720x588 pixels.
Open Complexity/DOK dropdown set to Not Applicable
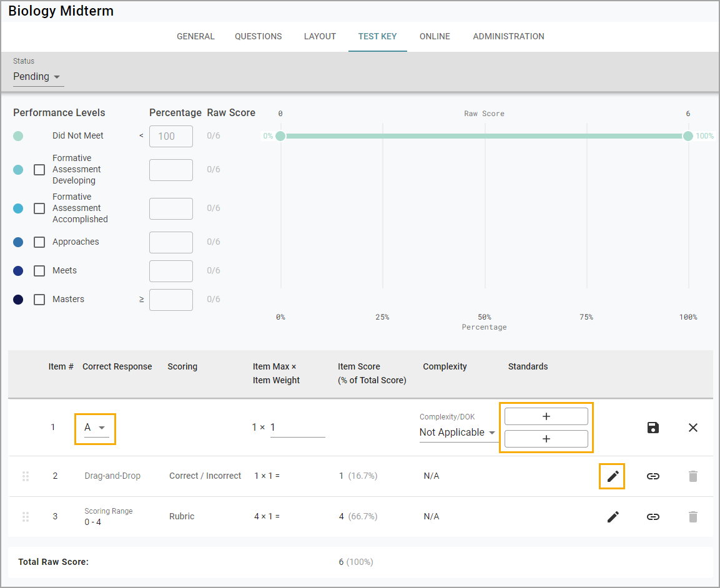coord(458,433)
